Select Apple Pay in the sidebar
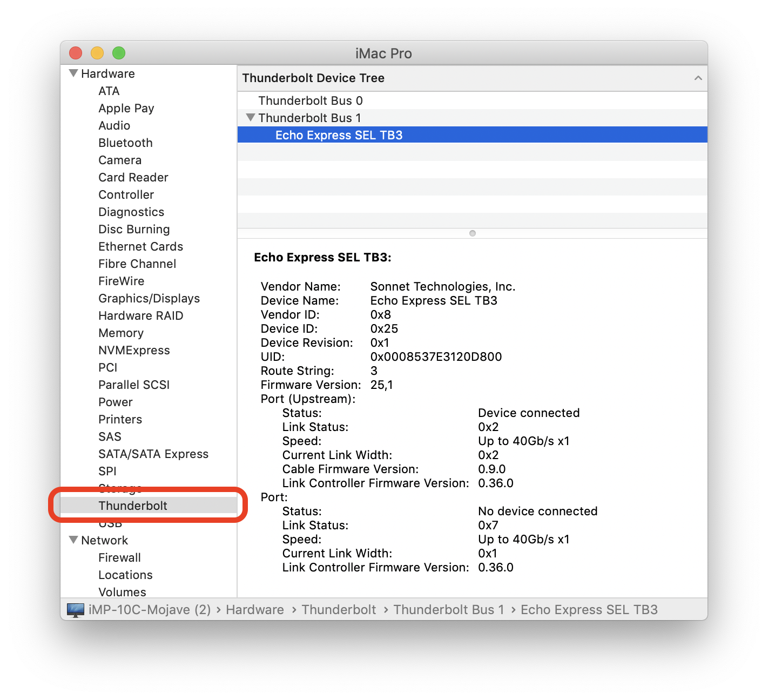The image size is (768, 700). [x=126, y=108]
